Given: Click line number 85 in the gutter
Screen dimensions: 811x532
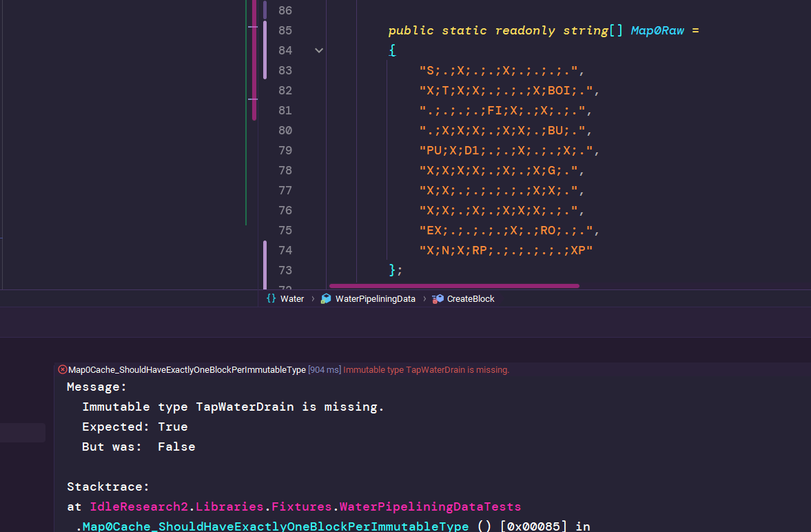Looking at the screenshot, I should click(285, 30).
